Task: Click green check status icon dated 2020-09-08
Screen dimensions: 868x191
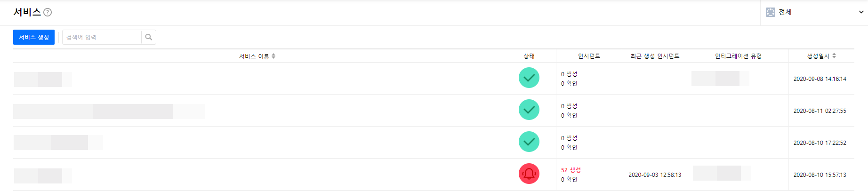Action: [x=529, y=78]
